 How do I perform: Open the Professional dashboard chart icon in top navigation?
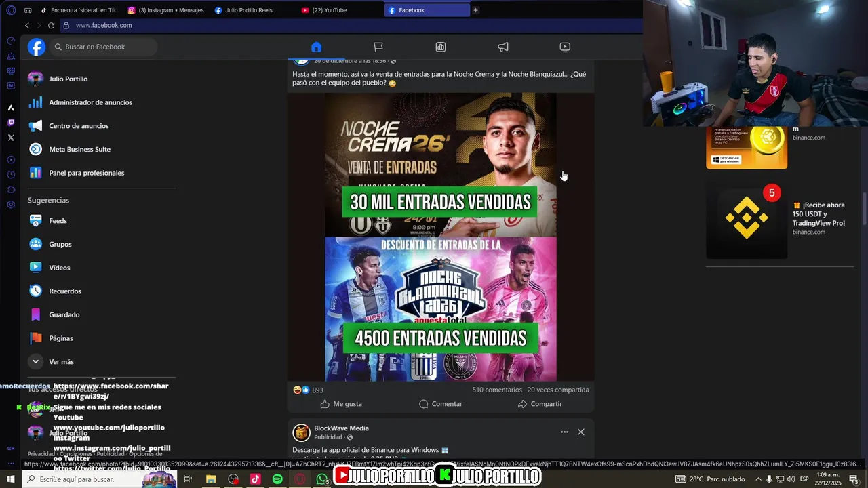point(441,47)
